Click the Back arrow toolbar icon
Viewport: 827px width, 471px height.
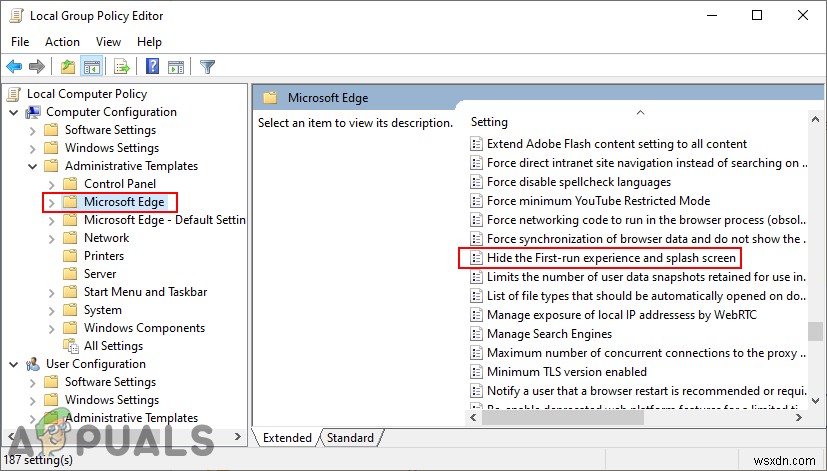[14, 67]
